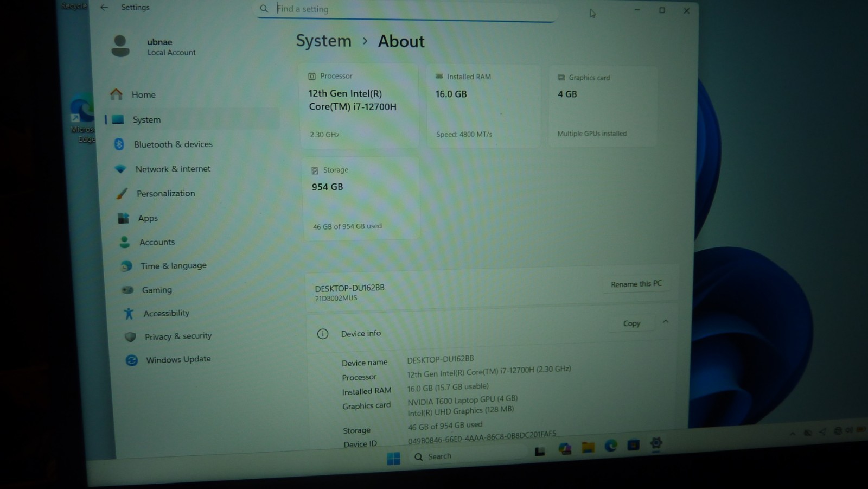Screen dimensions: 868x489
Task: Click the Device info circled i icon
Action: click(323, 334)
